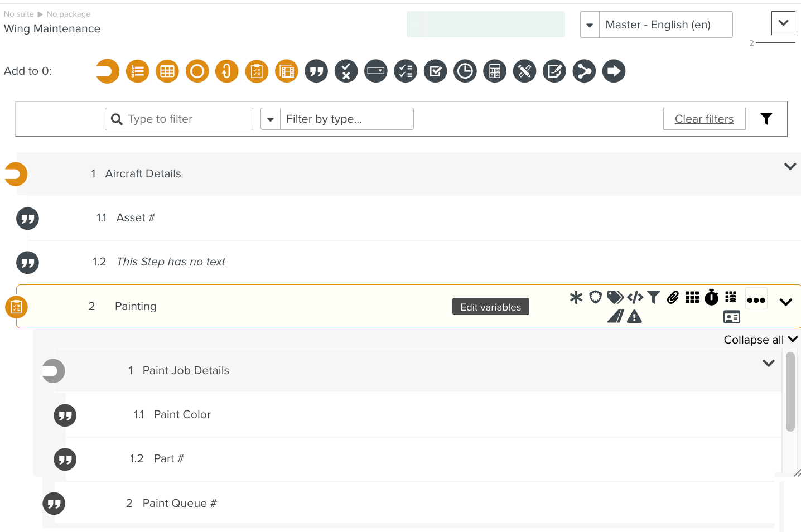The height and width of the screenshot is (532, 801).
Task: Collapse the Painting step chevron
Action: (x=786, y=302)
